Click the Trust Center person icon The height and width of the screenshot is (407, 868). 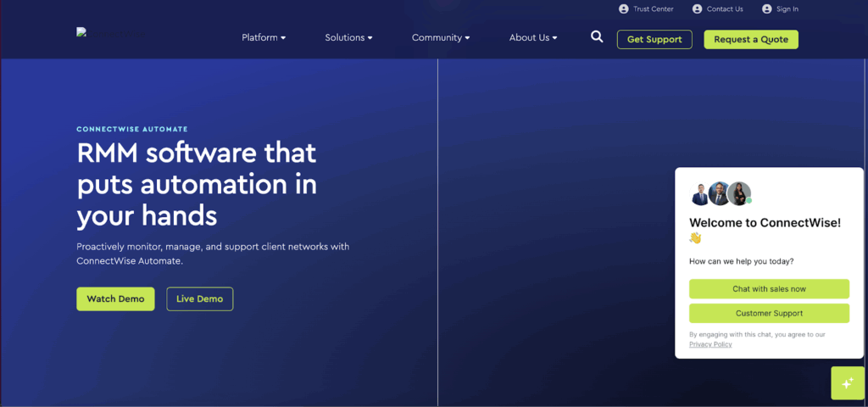click(624, 9)
